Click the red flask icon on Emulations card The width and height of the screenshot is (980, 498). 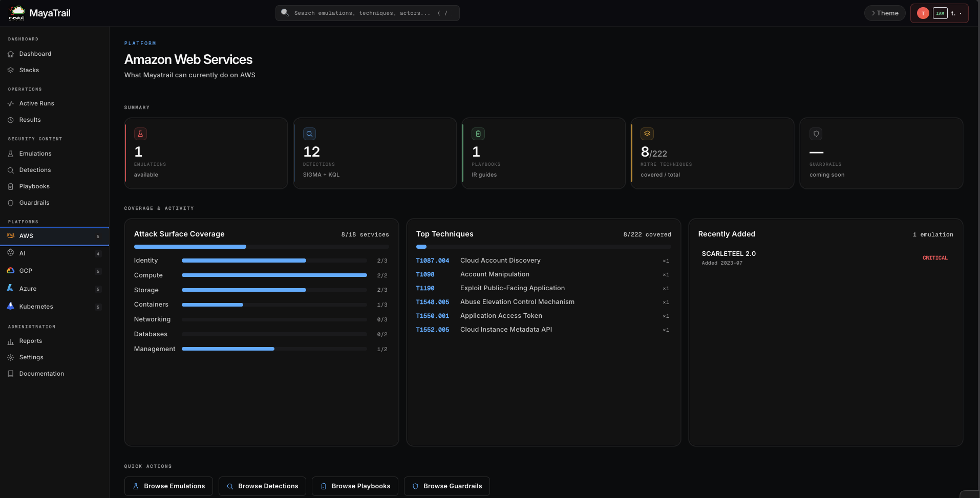pos(140,134)
